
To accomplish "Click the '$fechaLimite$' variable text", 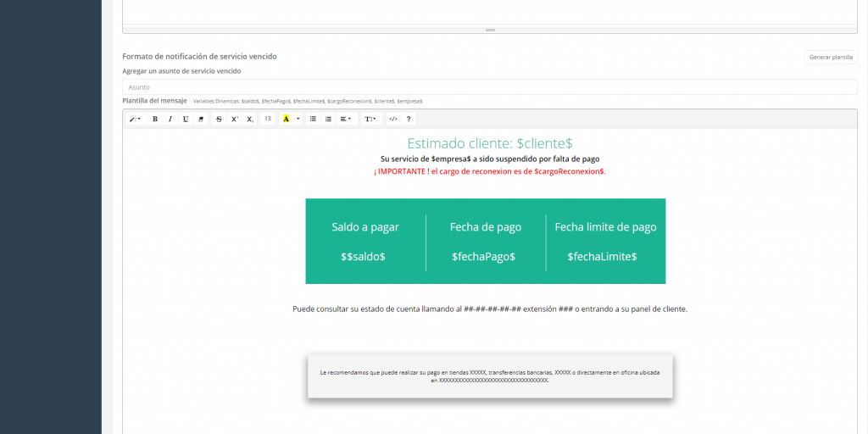I will pos(603,257).
